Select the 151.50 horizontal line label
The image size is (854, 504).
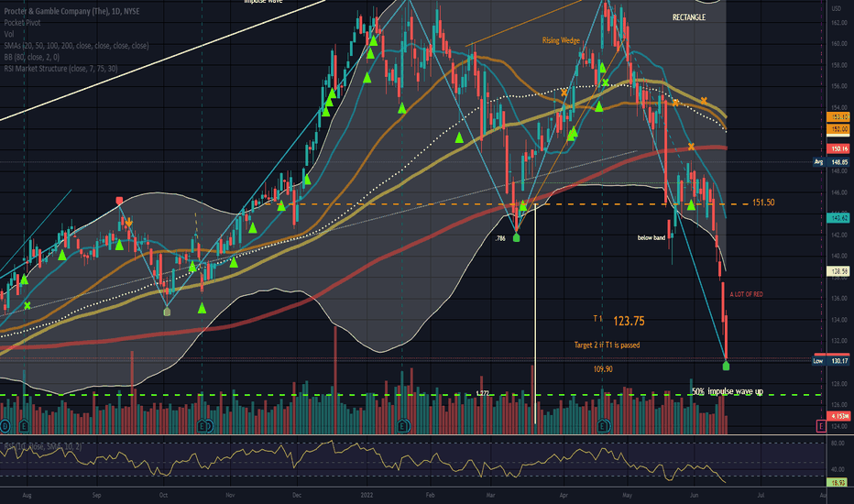(x=763, y=203)
